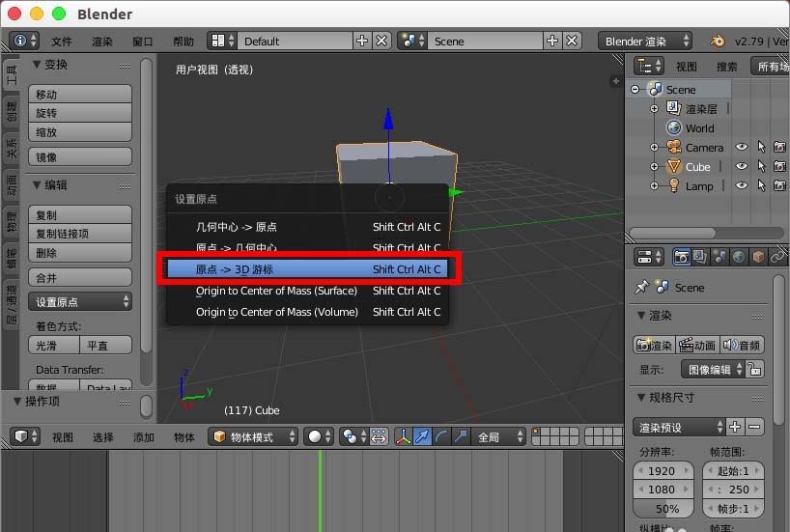The width and height of the screenshot is (790, 532).
Task: Delete the current Scene
Action: coord(572,41)
